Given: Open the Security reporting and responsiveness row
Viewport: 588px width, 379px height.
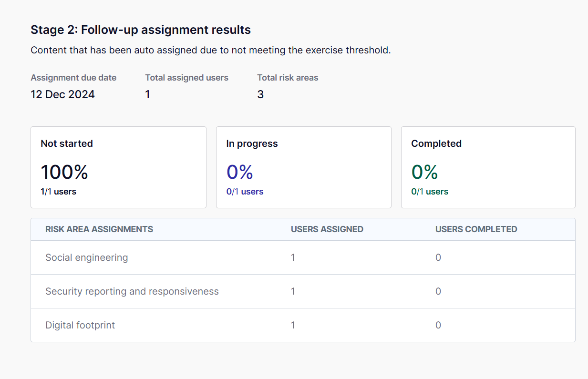Looking at the screenshot, I should point(132,291).
